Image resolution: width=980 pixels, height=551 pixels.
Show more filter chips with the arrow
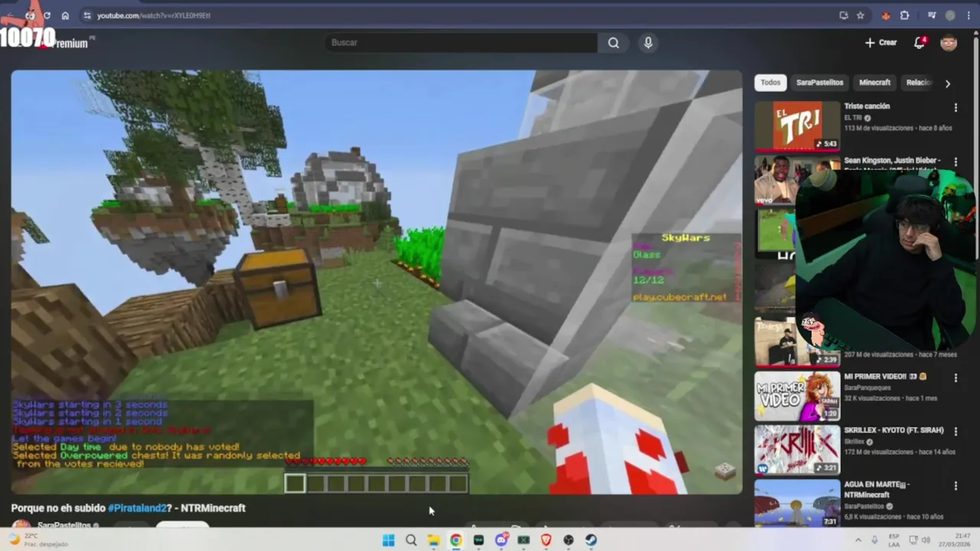947,83
